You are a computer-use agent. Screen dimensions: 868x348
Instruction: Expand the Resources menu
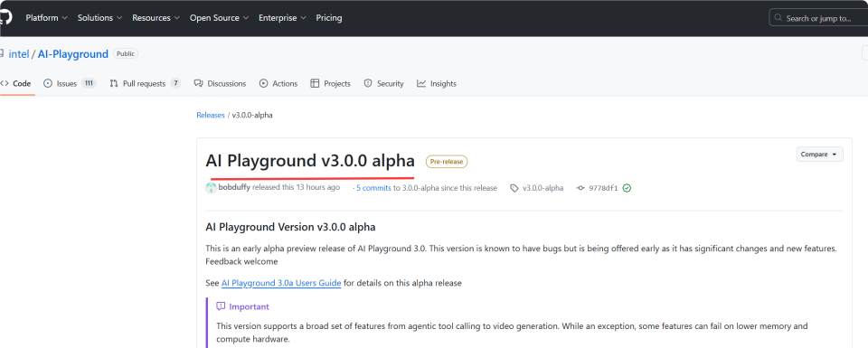156,18
